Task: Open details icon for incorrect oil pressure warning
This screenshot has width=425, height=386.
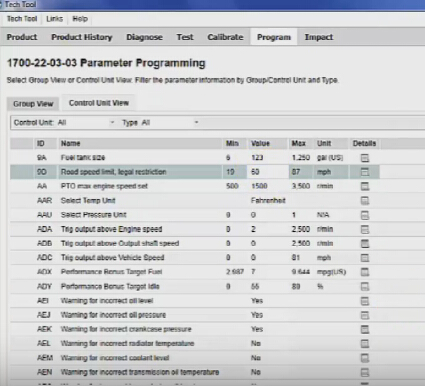Action: tap(365, 315)
